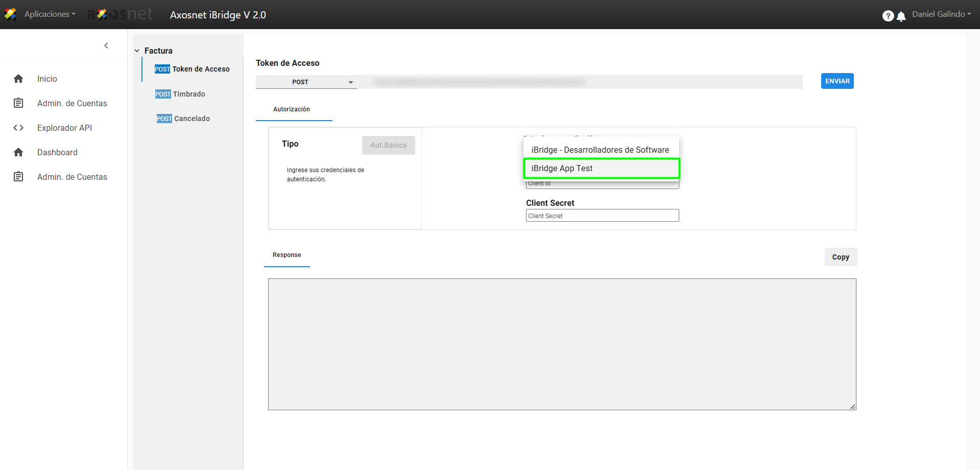980x470 pixels.
Task: Switch to the Autorización tab
Action: tap(292, 109)
